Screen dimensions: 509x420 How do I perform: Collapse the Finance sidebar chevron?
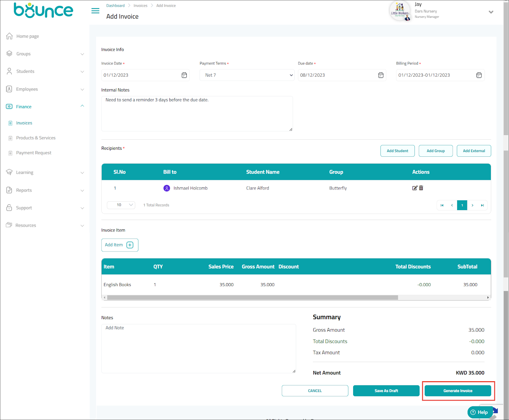click(82, 106)
